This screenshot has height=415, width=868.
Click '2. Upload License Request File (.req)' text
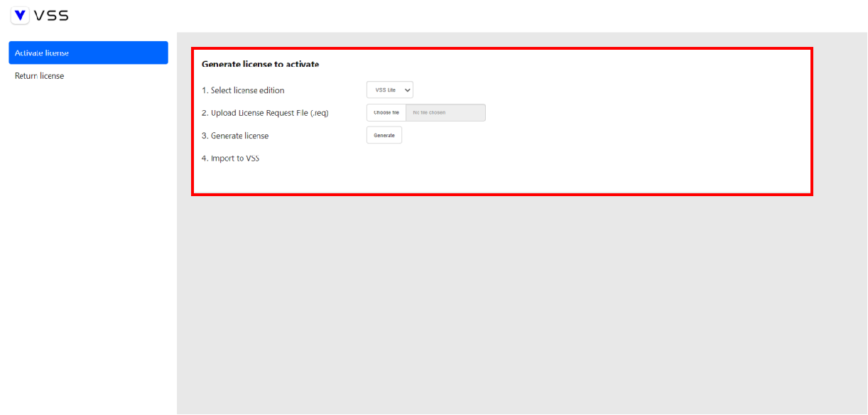click(265, 113)
